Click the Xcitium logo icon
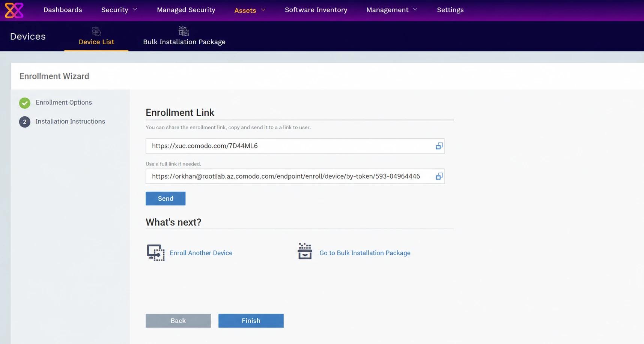 coord(14,10)
